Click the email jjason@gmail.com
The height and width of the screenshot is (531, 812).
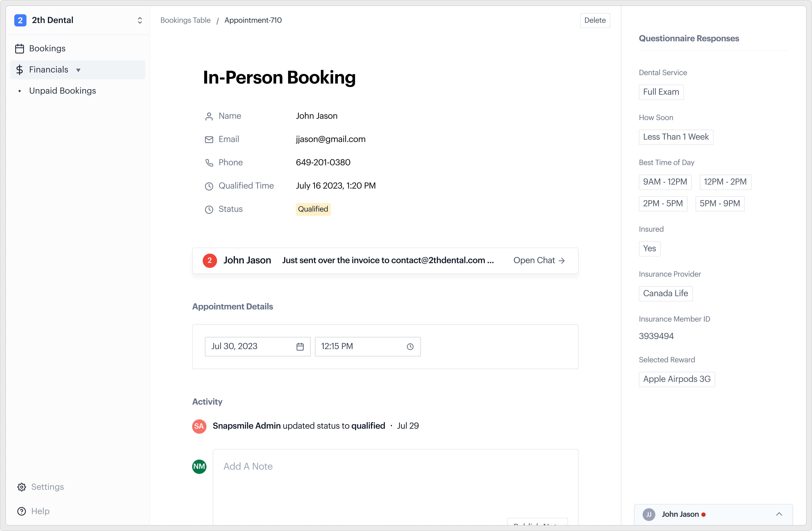pyautogui.click(x=331, y=139)
